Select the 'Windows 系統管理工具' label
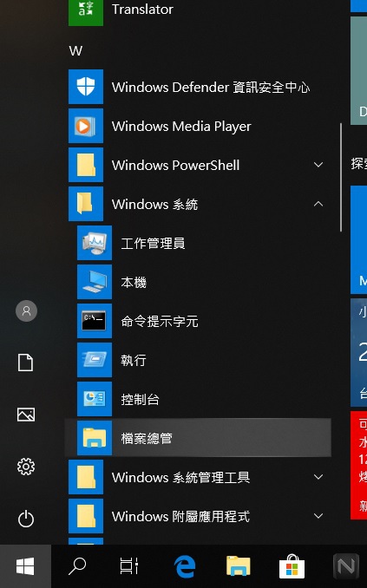The width and height of the screenshot is (367, 588). point(180,477)
